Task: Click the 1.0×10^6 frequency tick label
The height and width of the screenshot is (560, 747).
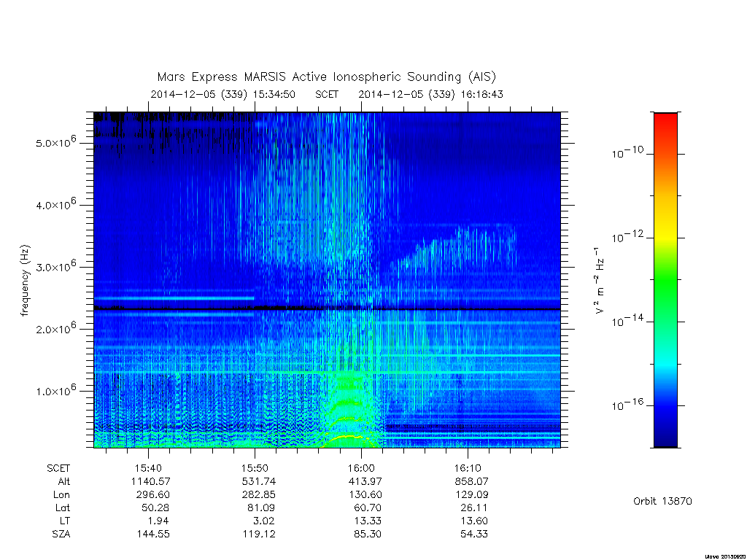Action: pos(56,390)
